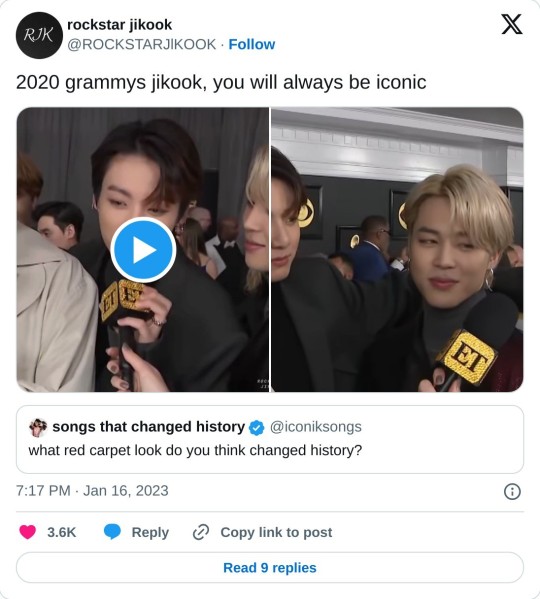This screenshot has width=540, height=599.
Task: Click the 3.6K likes count
Action: click(x=61, y=532)
